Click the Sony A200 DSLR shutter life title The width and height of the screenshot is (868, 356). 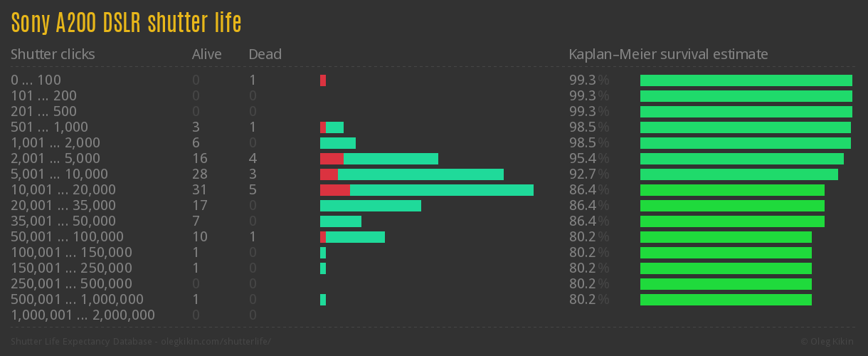click(x=126, y=23)
